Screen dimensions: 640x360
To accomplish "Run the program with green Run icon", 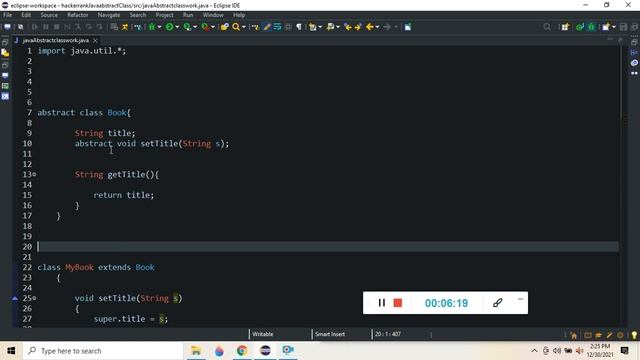I will pos(169,27).
